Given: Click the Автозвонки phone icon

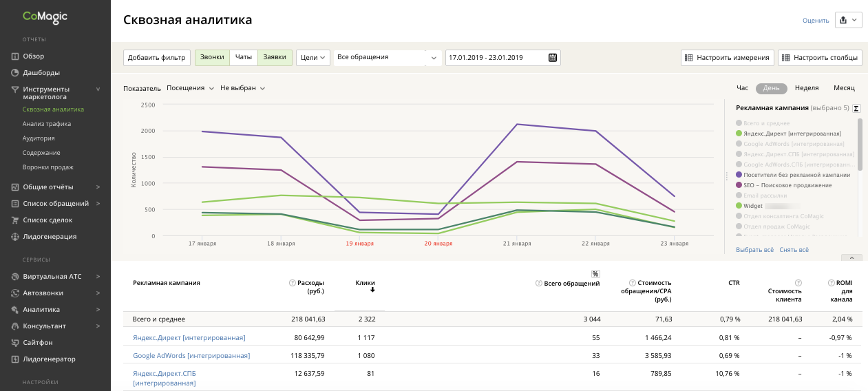Looking at the screenshot, I should coord(15,293).
